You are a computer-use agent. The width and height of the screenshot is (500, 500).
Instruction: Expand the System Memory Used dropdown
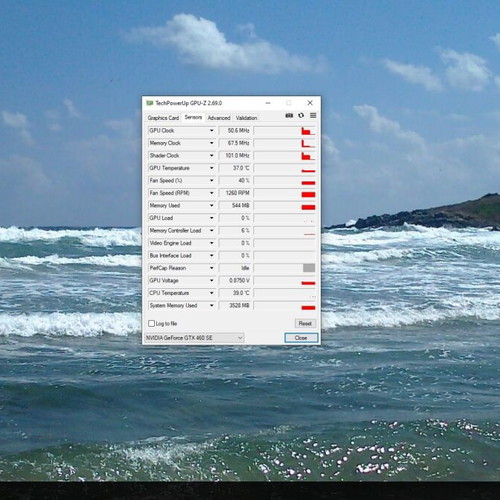pos(212,306)
